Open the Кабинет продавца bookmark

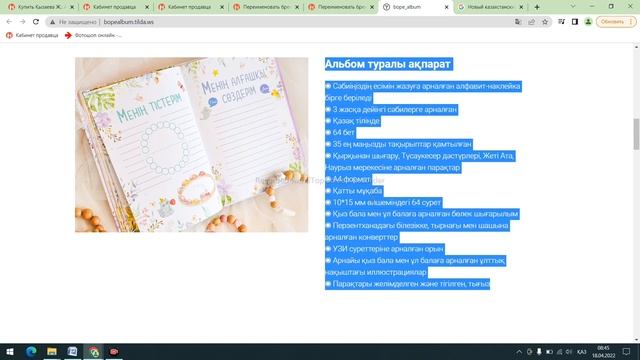32,36
